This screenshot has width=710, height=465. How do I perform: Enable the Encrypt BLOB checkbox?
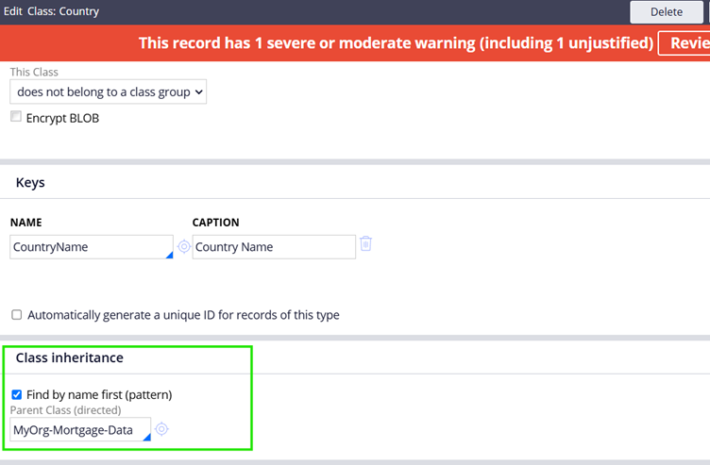16,118
